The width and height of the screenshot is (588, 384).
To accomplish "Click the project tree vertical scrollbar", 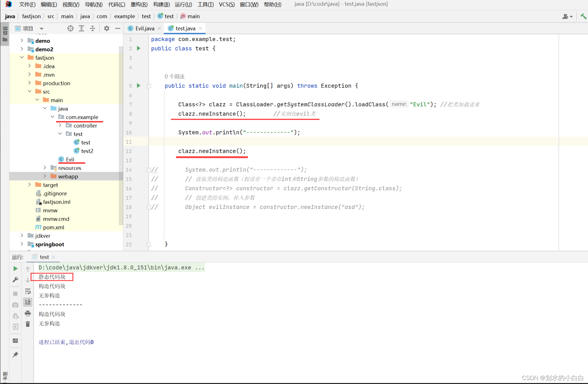I will pos(121,136).
